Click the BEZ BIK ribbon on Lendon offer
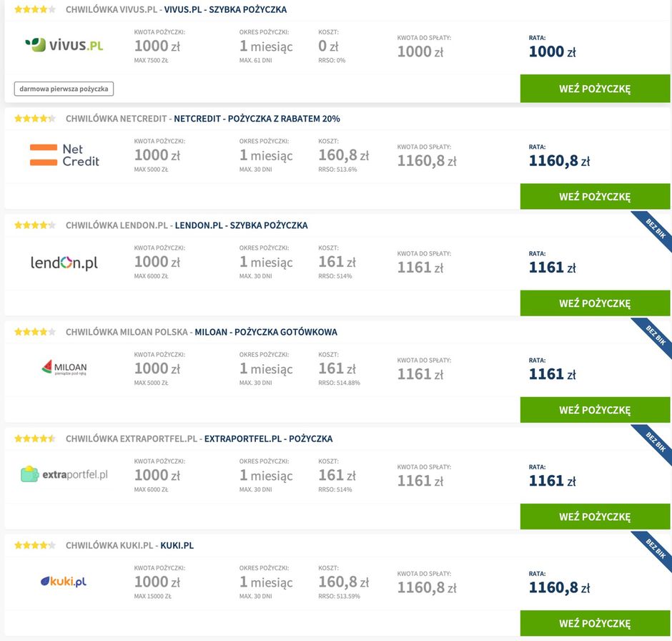 point(654,230)
